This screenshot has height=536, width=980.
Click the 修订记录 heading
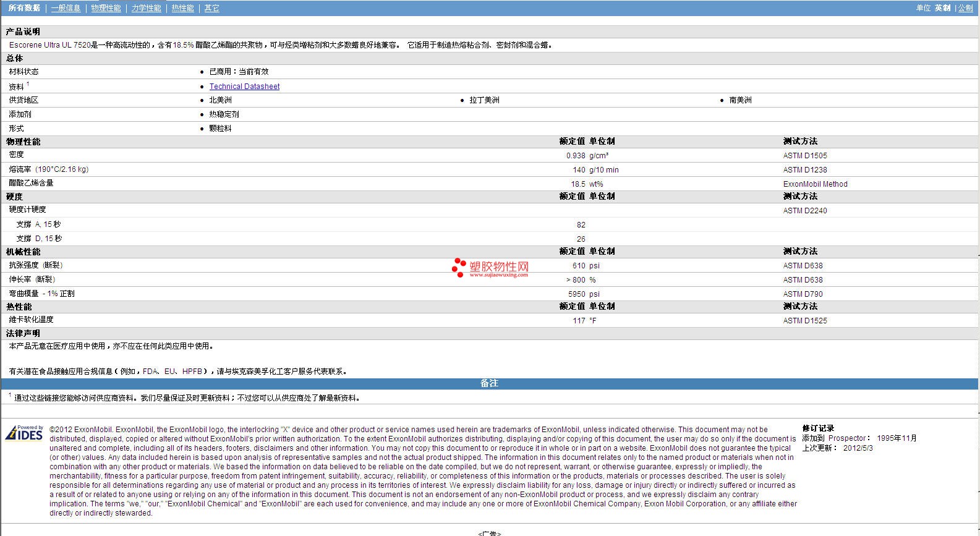[x=818, y=428]
